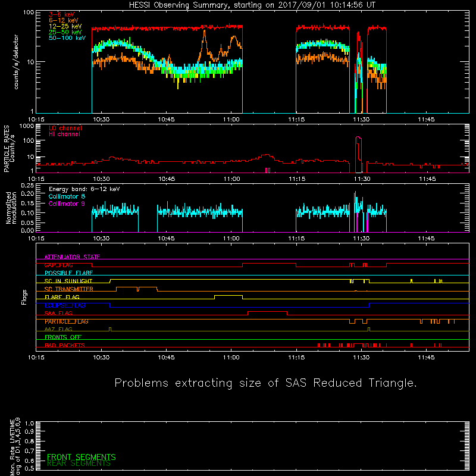
Task: Select the 50-100 keV legend label
Action: point(67,38)
